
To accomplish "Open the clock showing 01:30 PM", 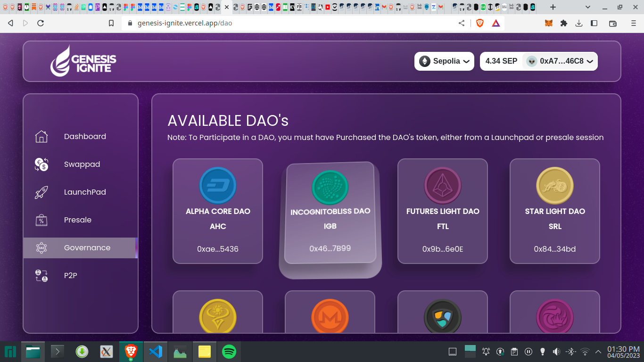I will (623, 352).
